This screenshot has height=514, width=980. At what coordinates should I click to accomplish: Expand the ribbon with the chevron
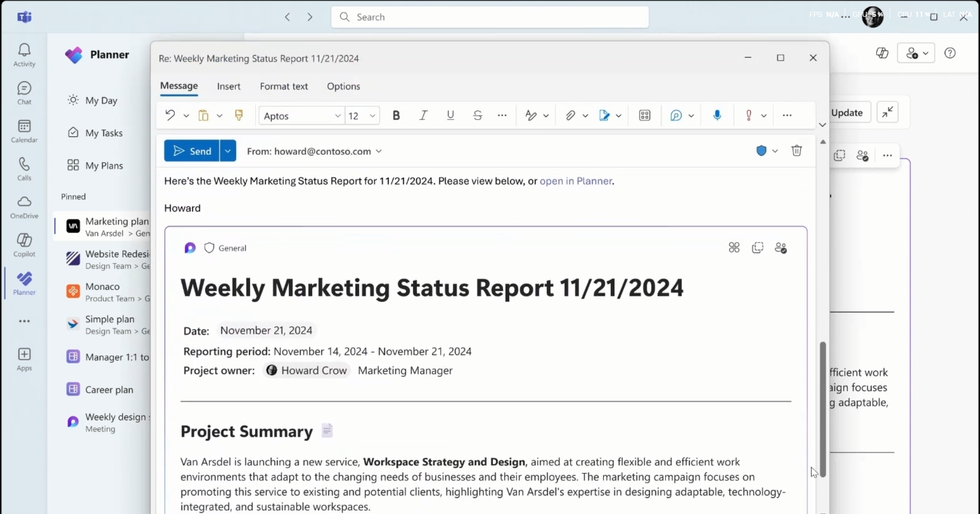point(822,125)
